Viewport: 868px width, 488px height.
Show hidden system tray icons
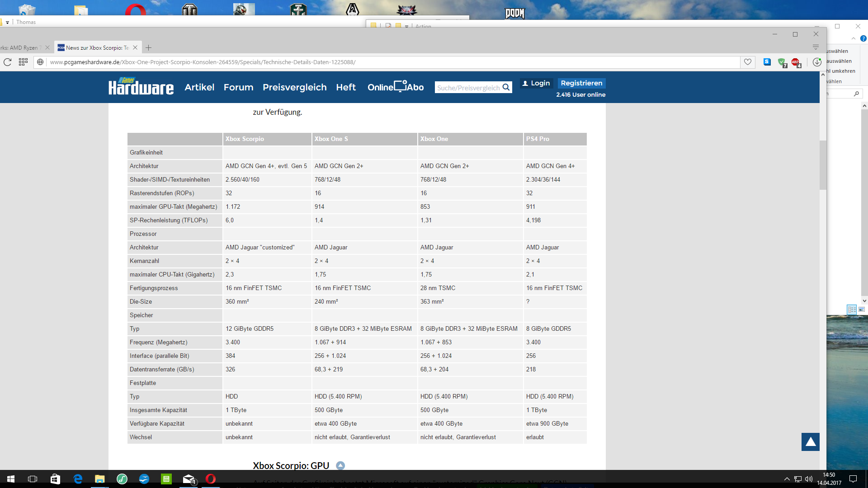tap(787, 479)
